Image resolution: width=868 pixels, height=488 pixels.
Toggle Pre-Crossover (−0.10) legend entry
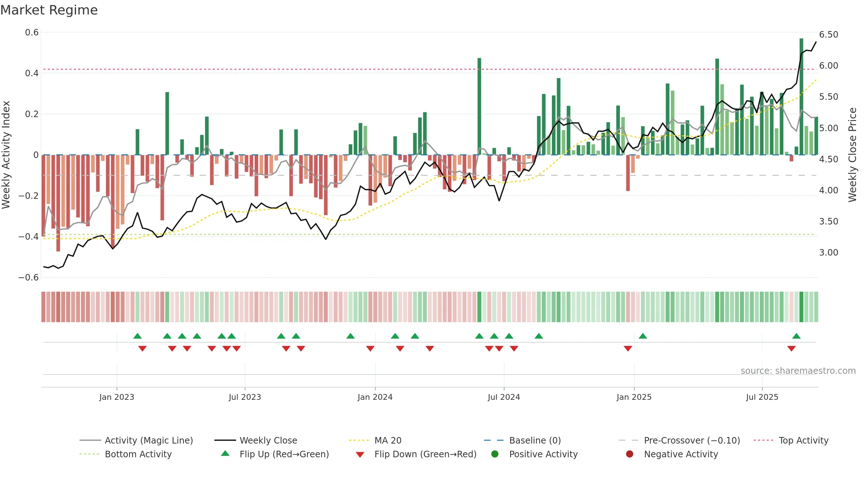679,440
